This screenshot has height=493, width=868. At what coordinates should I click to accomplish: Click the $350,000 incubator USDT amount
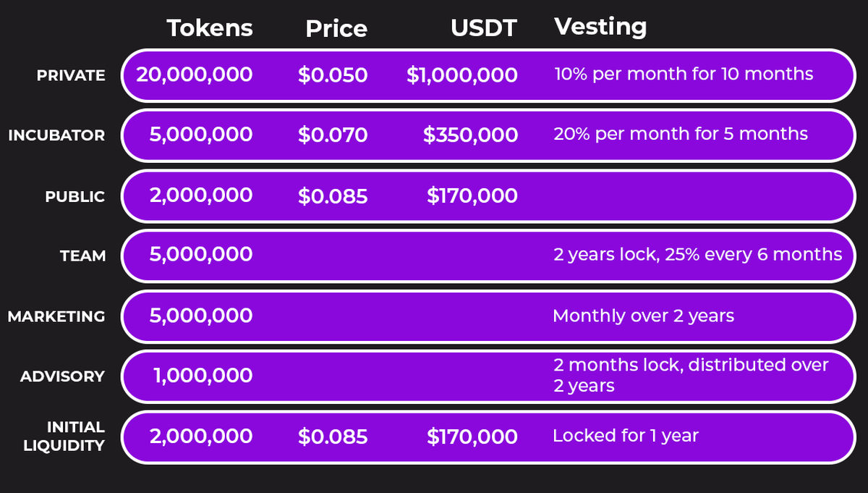tap(470, 135)
